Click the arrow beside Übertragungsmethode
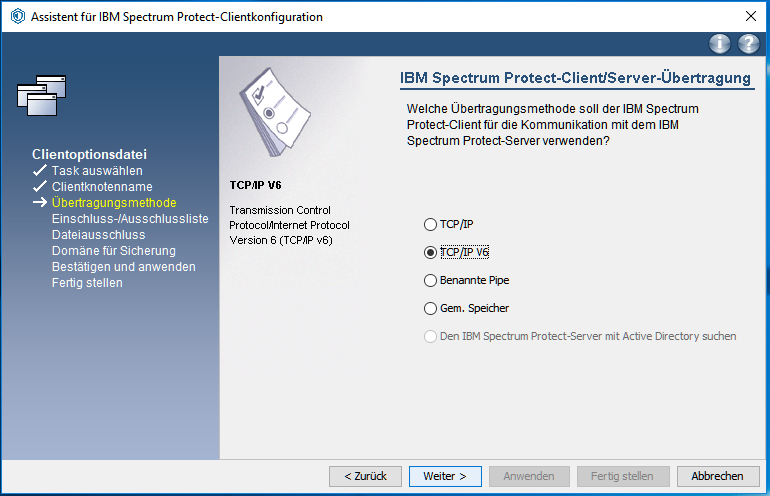Viewport: 770px width, 496px height. click(x=40, y=203)
